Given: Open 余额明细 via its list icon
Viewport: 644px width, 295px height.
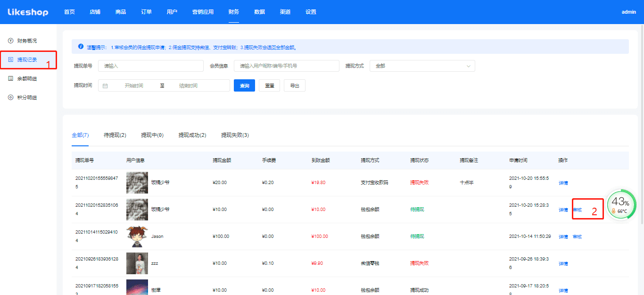Looking at the screenshot, I should (x=10, y=78).
